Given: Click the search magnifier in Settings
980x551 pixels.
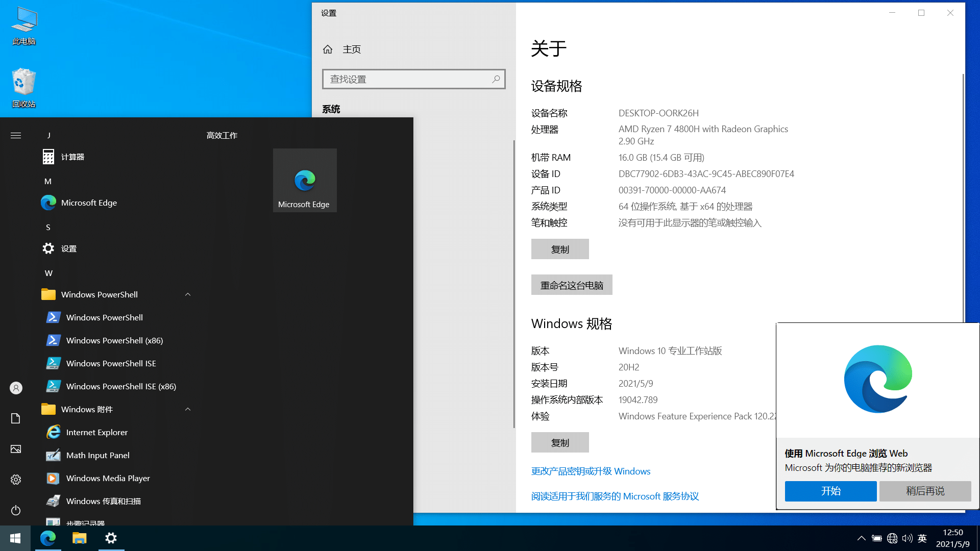Looking at the screenshot, I should [496, 79].
